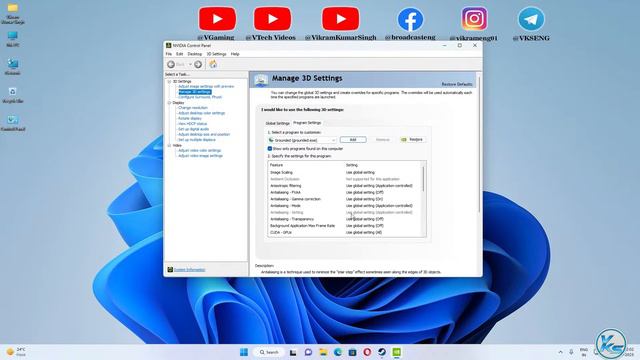This screenshot has height=360, width=640.
Task: Select the Antialiasing - Transparency row
Action: coord(345,219)
